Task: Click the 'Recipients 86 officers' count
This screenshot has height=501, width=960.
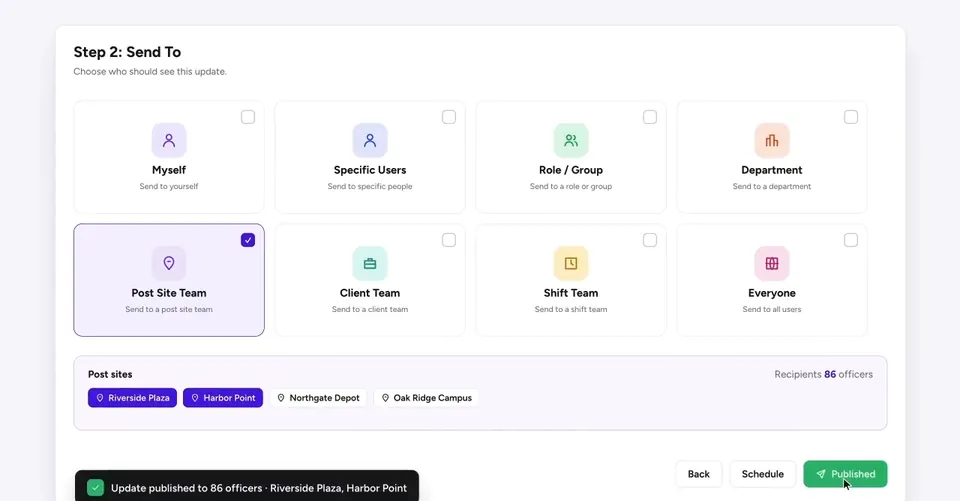Action: [823, 374]
